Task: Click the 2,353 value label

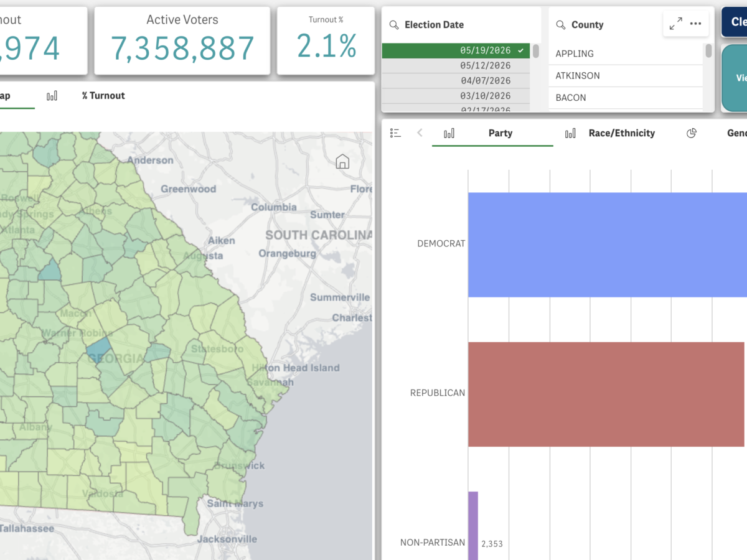Action: [x=492, y=544]
